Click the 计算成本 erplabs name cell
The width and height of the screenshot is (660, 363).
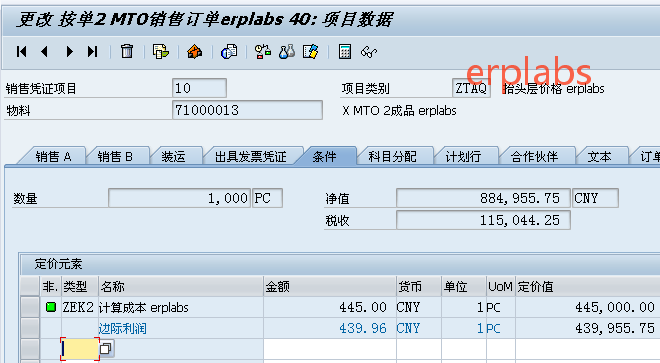181,307
